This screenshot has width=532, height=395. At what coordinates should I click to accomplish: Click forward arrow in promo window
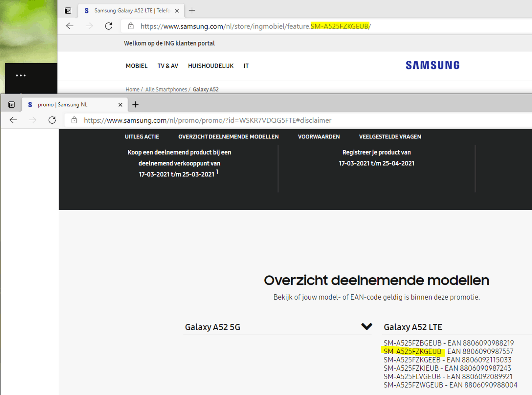[x=33, y=120]
